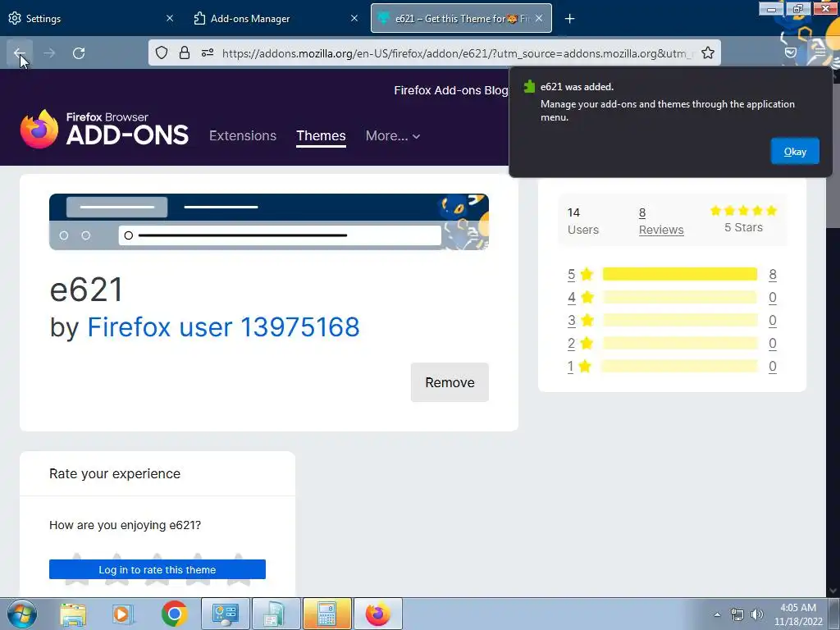Open Firefox user 13975168 profile
This screenshot has height=630, width=840.
click(x=223, y=326)
